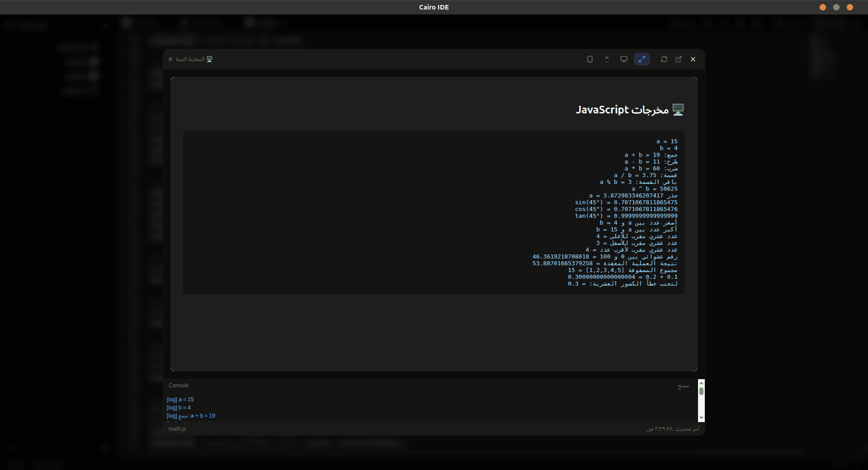This screenshot has width=868, height=470.
Task: Close the live preview panel
Action: coord(693,59)
